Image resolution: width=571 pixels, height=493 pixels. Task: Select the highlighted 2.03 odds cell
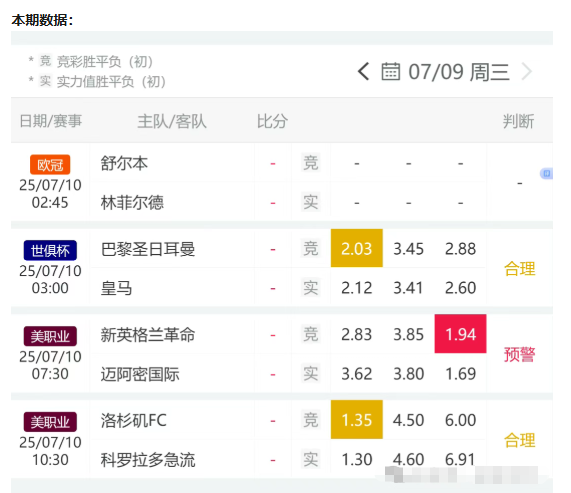tap(357, 248)
